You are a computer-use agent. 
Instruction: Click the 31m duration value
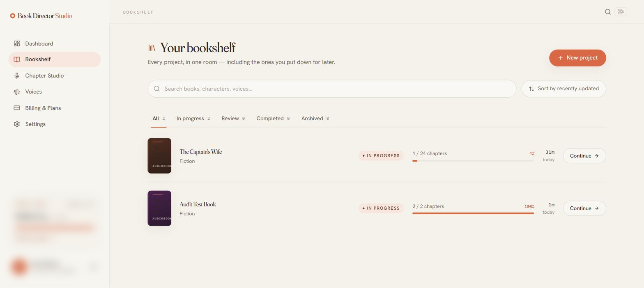[550, 152]
